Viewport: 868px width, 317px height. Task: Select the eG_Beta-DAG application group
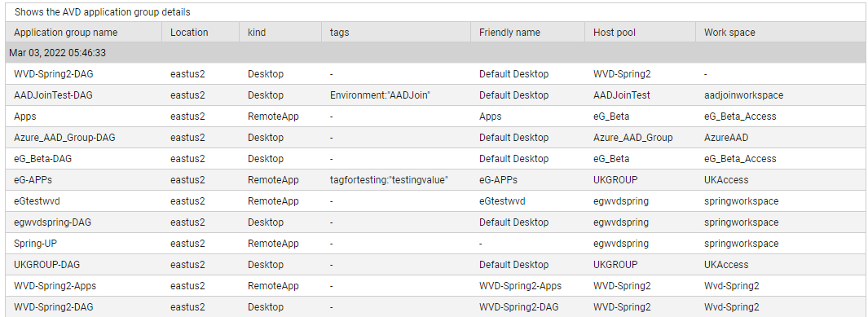[42, 159]
